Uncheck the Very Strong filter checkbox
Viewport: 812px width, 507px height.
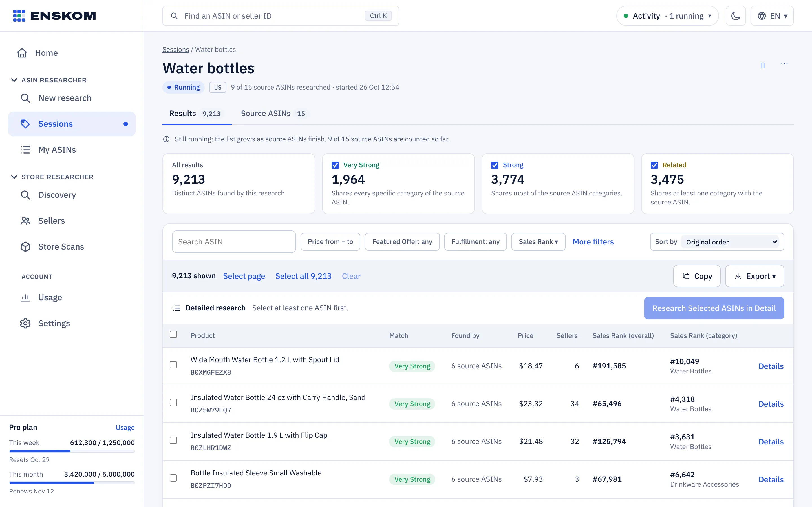pyautogui.click(x=335, y=165)
